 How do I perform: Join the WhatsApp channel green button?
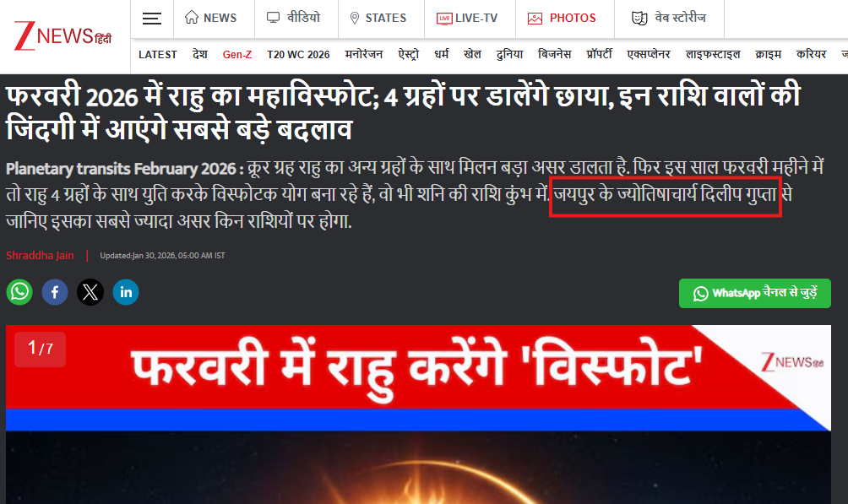pos(754,293)
